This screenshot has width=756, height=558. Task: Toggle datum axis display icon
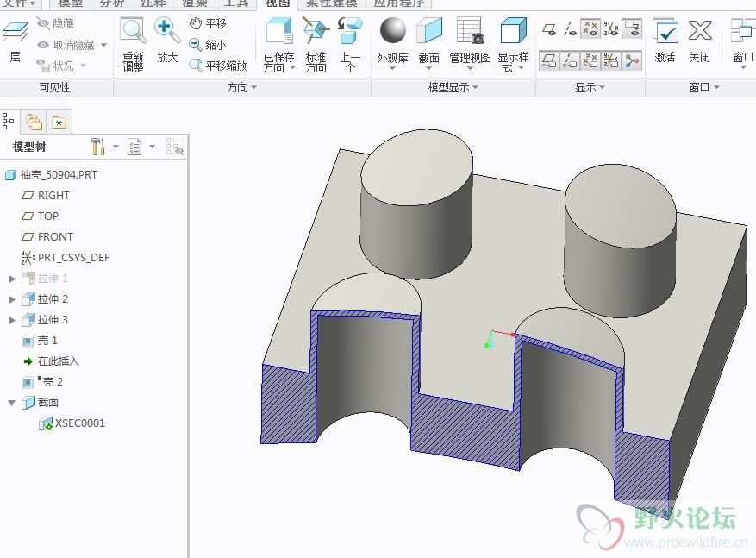pos(570,29)
